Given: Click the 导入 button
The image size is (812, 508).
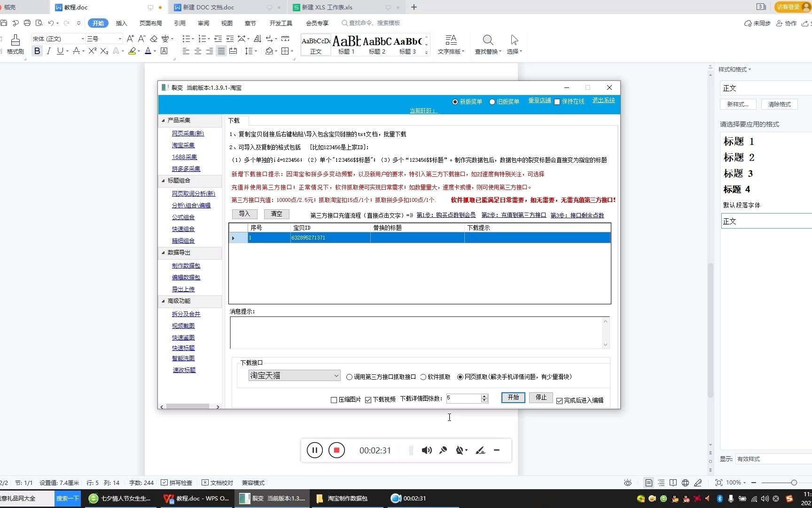Looking at the screenshot, I should [x=244, y=214].
